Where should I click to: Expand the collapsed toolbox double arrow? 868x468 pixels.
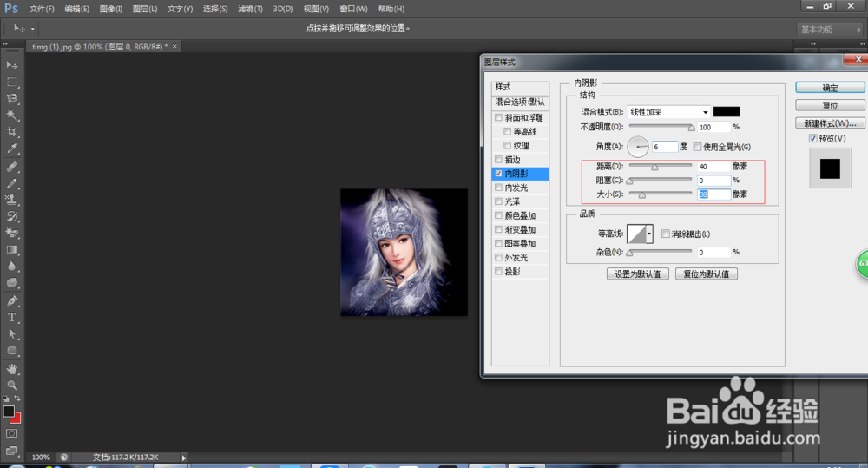5,43
